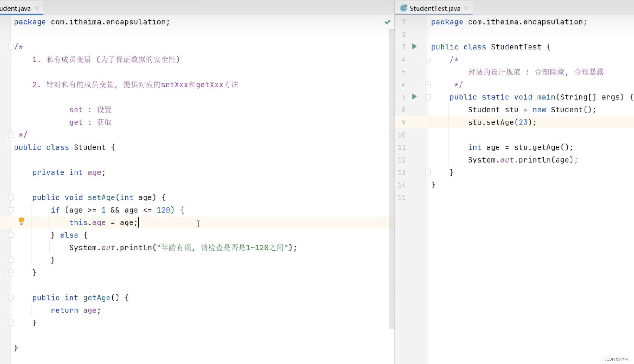Viewport: 634px width, 364px height.
Task: Click run arrow beside main method
Action: pyautogui.click(x=414, y=97)
